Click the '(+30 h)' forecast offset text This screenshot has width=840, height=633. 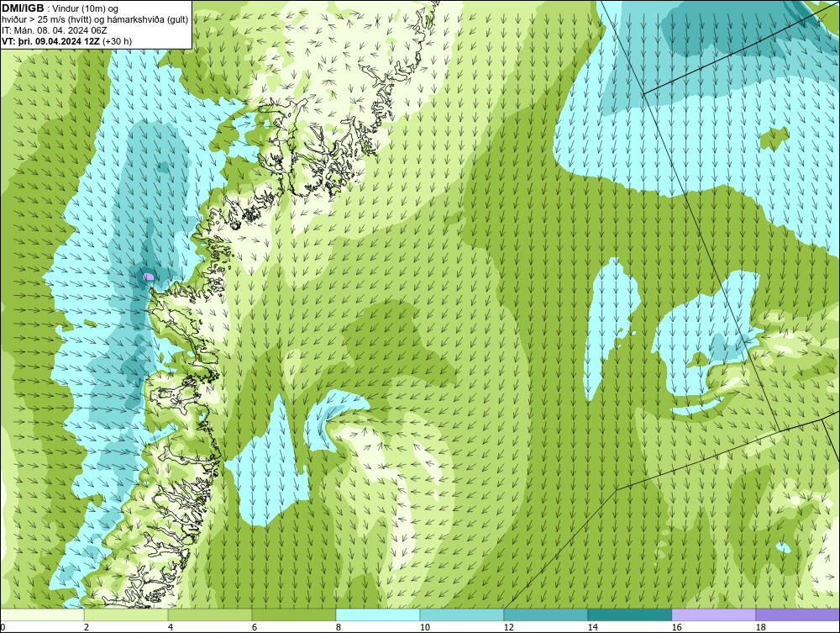click(117, 40)
